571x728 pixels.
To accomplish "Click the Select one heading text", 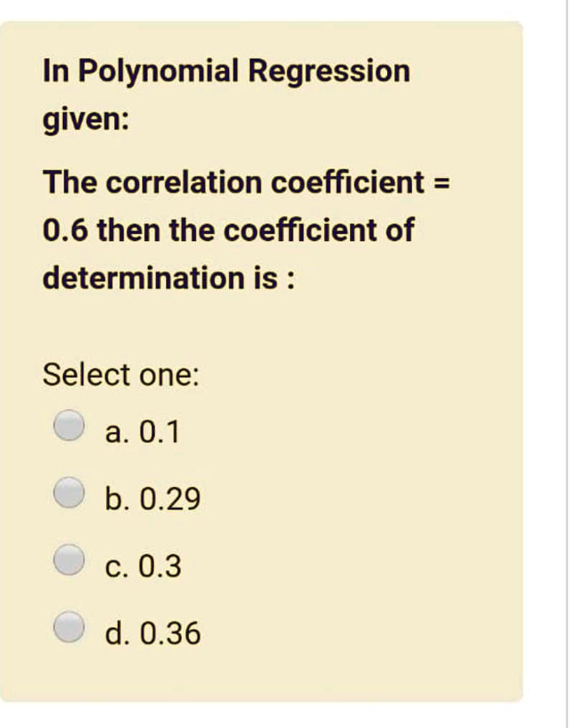I will 122,374.
